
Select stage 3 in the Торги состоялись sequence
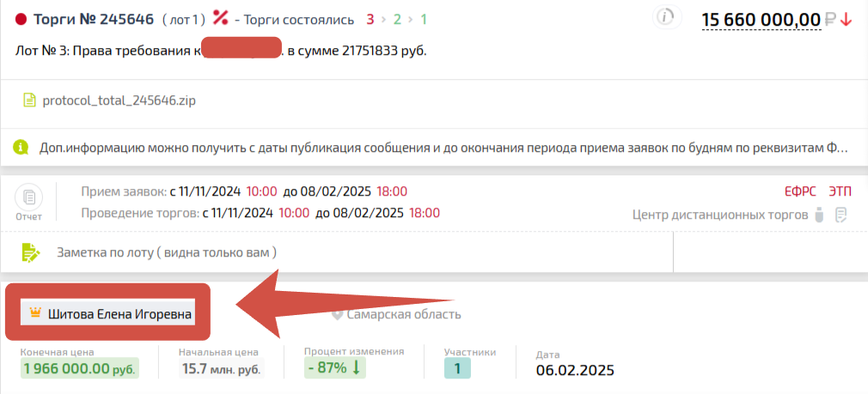370,20
